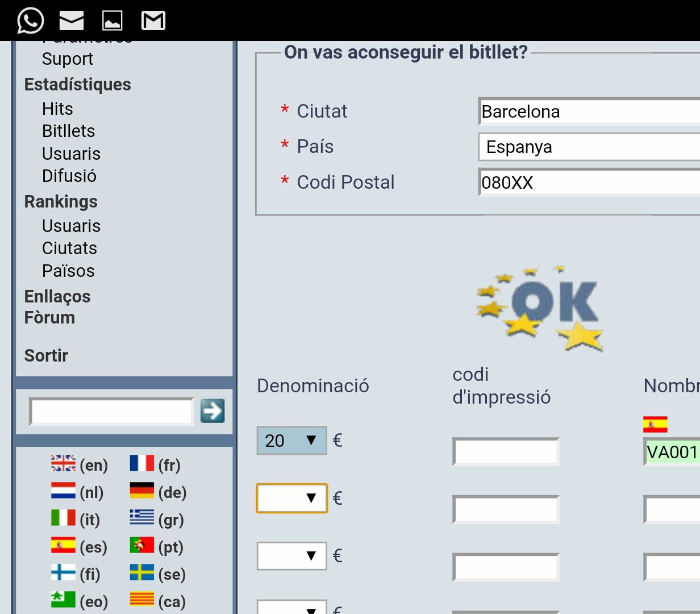Select the Dutch flag language
This screenshot has width=700, height=614.
click(x=63, y=491)
